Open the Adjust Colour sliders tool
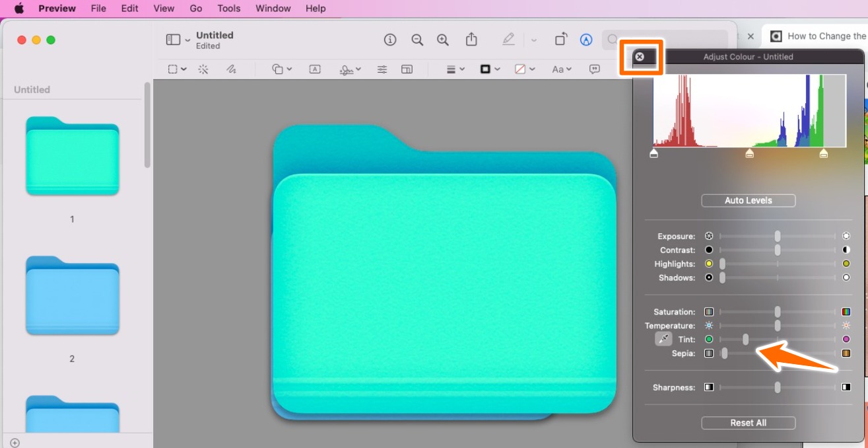Image resolution: width=868 pixels, height=448 pixels. point(382,69)
